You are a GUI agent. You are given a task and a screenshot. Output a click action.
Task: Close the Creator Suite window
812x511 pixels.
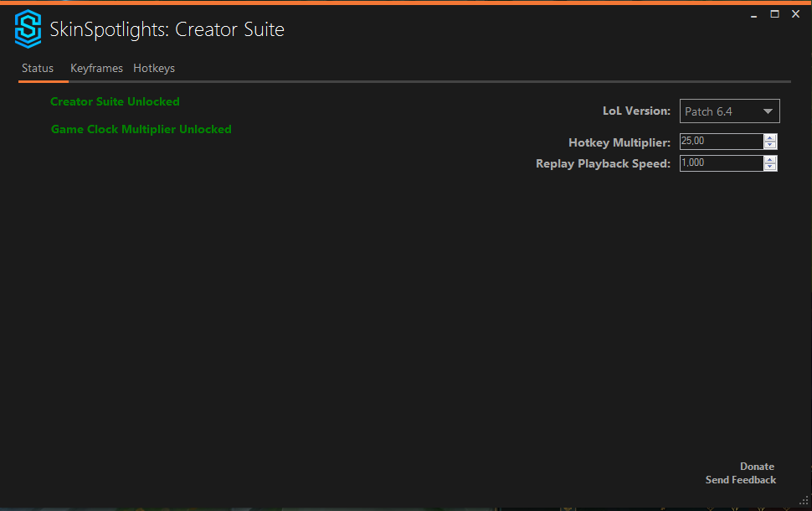[x=796, y=14]
